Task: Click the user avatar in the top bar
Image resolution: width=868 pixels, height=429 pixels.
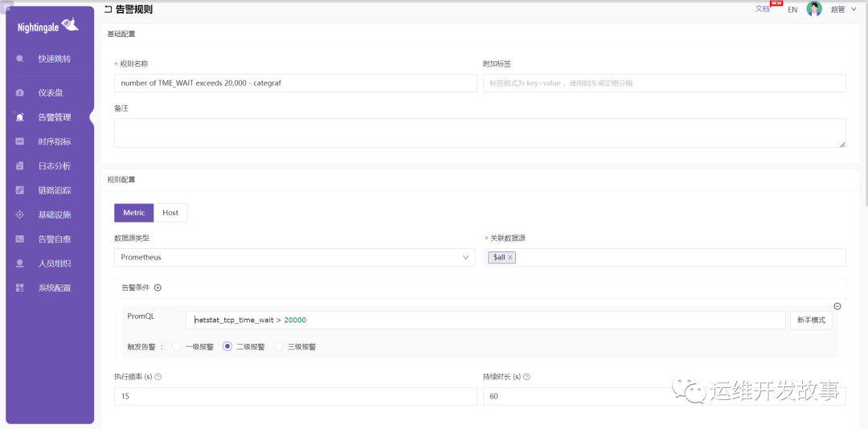Action: pos(814,9)
